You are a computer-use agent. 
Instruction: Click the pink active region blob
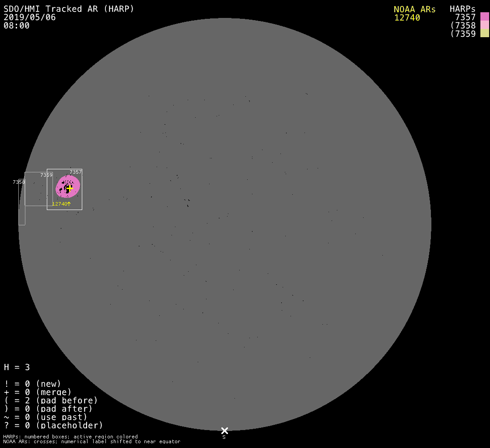(74, 182)
